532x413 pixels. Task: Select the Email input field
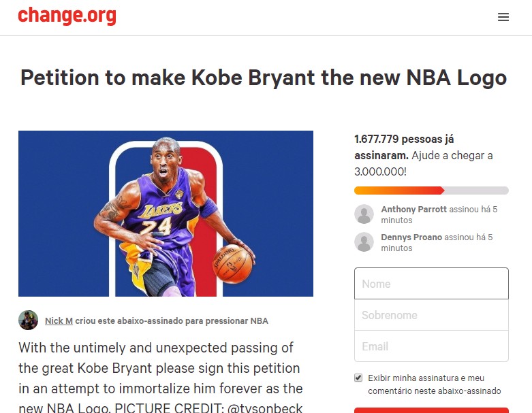pyautogui.click(x=431, y=346)
